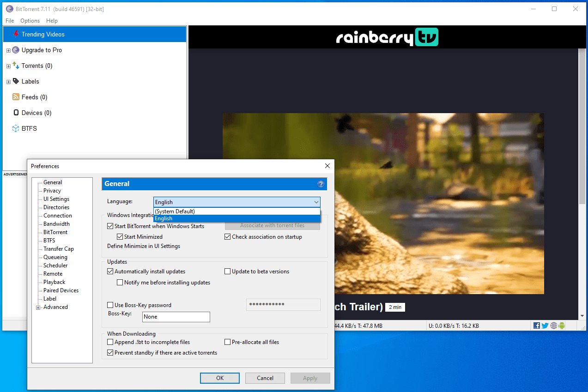Screen dimensions: 588x392
Task: Click the Devices phone icon
Action: (x=16, y=113)
